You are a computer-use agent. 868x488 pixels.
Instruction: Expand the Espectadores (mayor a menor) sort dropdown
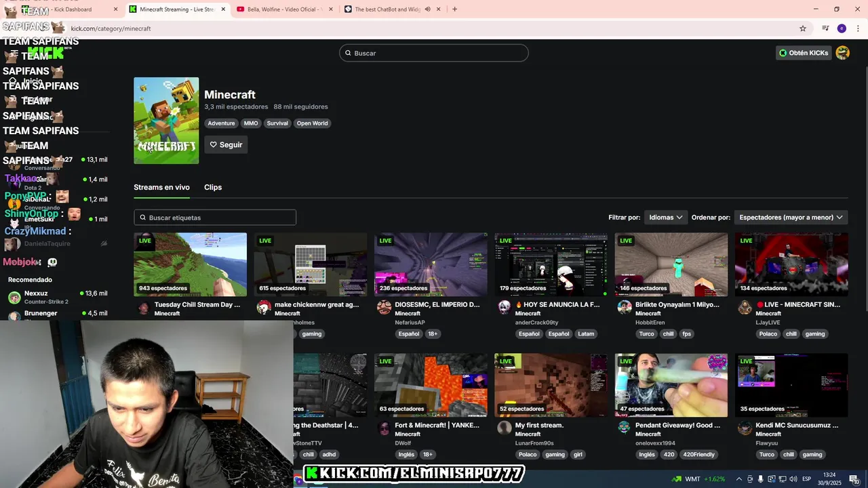791,218
